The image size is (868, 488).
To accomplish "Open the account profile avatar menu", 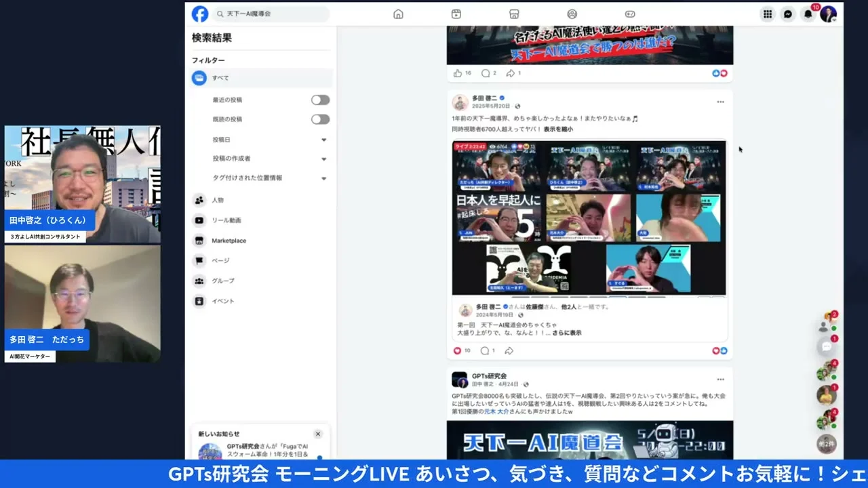I will pos(828,14).
